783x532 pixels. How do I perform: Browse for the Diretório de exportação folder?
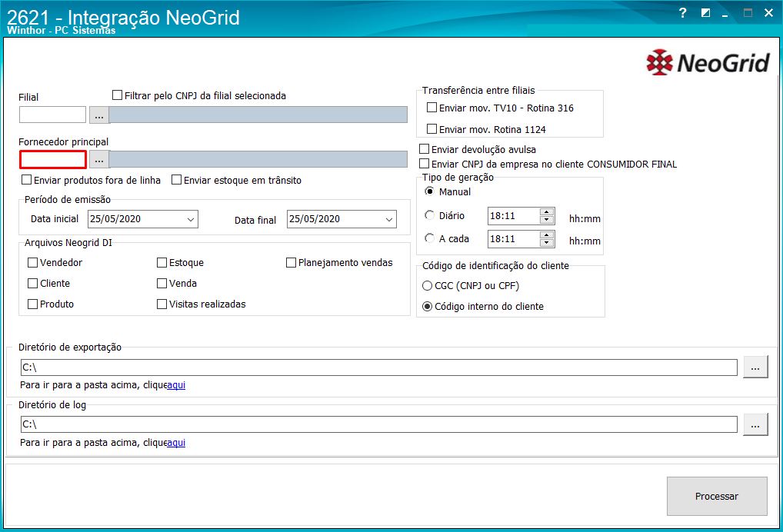(755, 367)
